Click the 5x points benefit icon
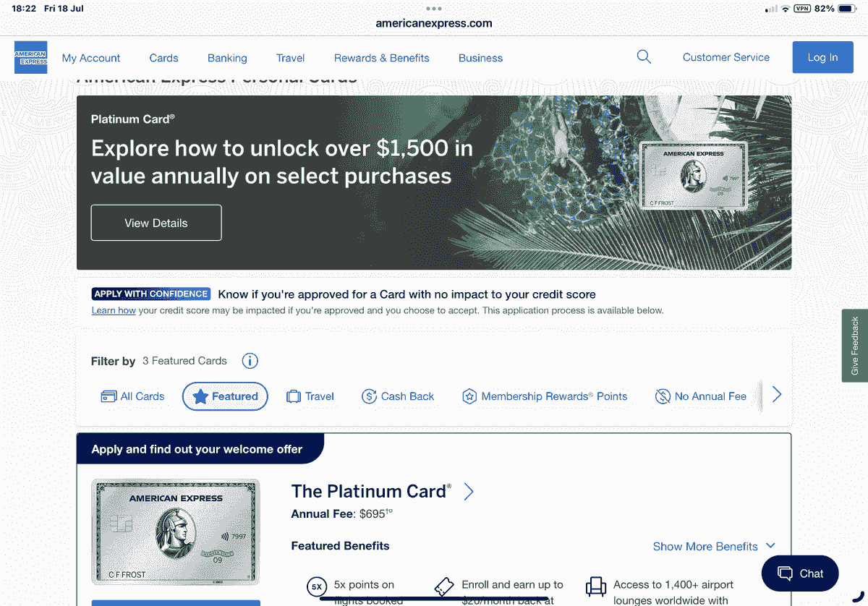Image resolution: width=868 pixels, height=606 pixels. (x=316, y=586)
